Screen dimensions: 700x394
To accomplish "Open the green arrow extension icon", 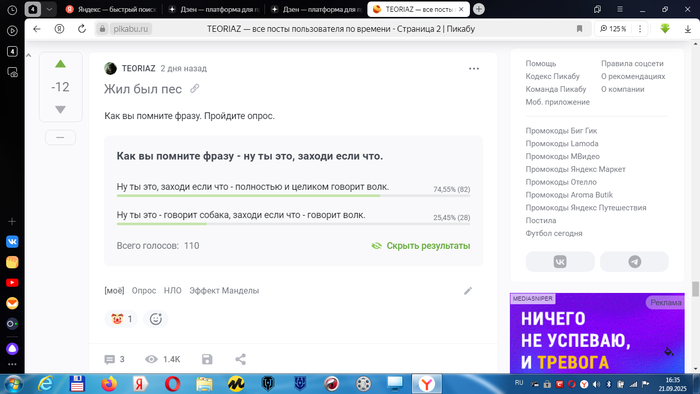I will coord(665,29).
